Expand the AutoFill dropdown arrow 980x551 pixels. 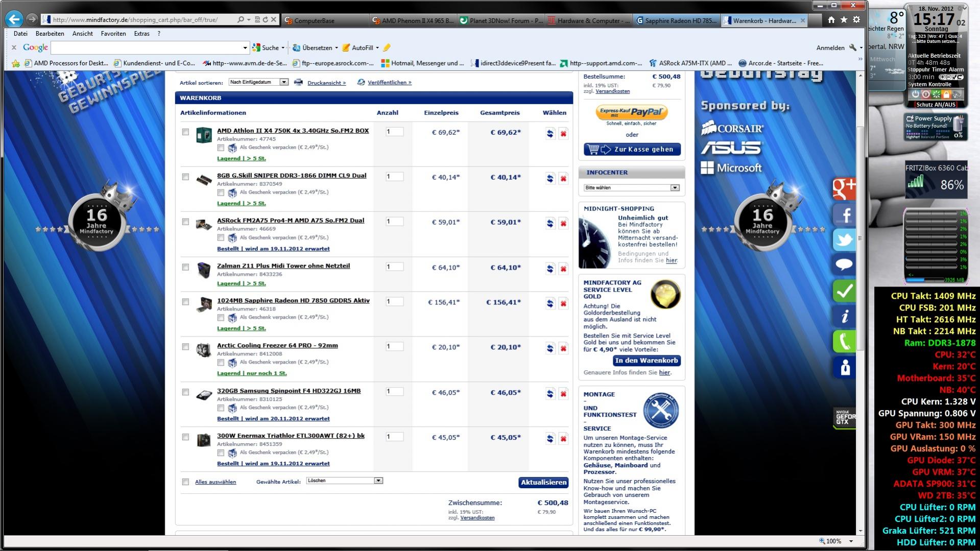pos(377,48)
